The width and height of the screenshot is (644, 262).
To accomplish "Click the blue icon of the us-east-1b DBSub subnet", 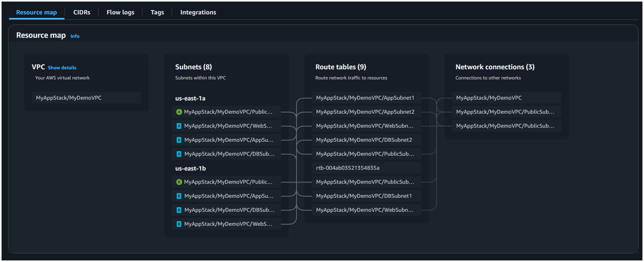I will pos(179,210).
